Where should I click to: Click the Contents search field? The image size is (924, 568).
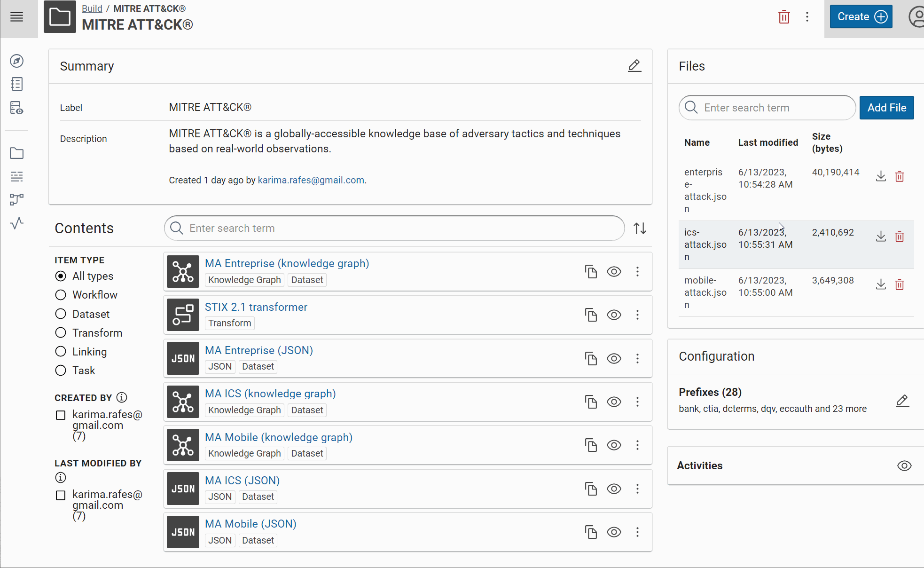[394, 229]
